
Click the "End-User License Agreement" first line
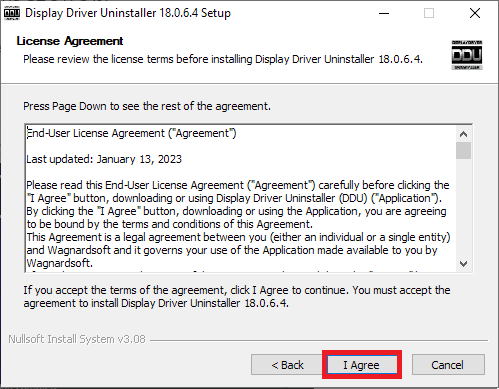coord(131,133)
